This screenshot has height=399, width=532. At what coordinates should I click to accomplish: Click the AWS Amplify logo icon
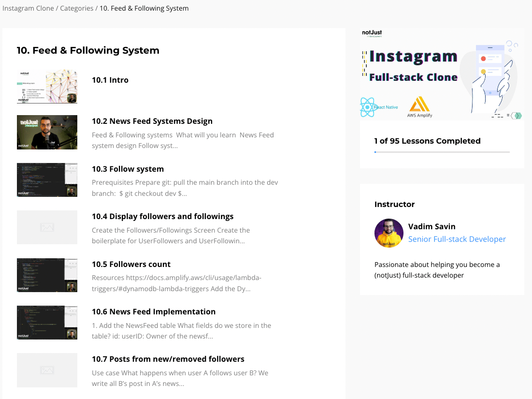coord(420,104)
